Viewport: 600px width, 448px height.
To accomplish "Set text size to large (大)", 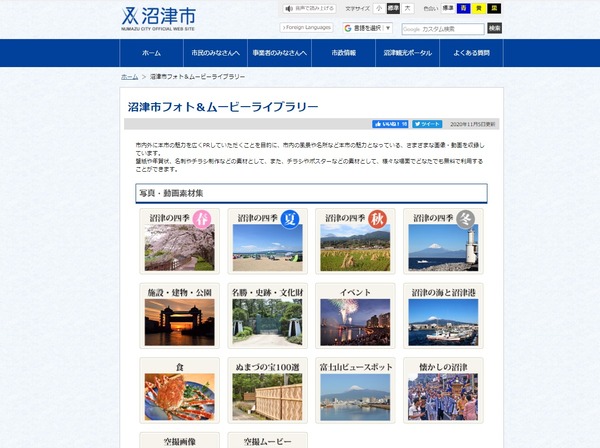I will click(408, 8).
